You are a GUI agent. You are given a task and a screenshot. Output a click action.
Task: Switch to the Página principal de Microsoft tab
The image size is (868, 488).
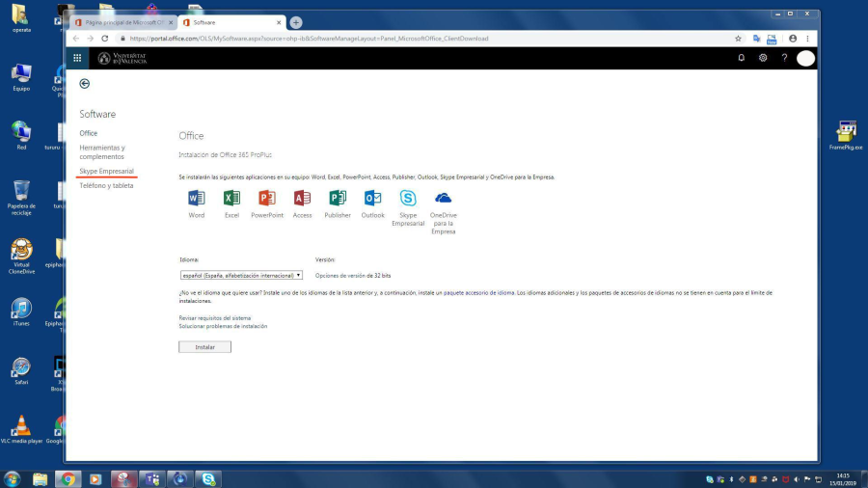pos(122,23)
